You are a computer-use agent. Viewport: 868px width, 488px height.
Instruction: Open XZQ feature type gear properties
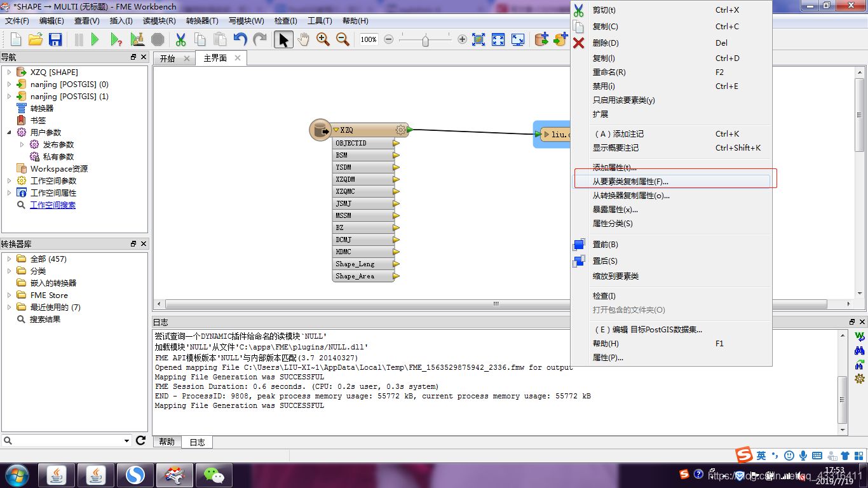pyautogui.click(x=400, y=130)
